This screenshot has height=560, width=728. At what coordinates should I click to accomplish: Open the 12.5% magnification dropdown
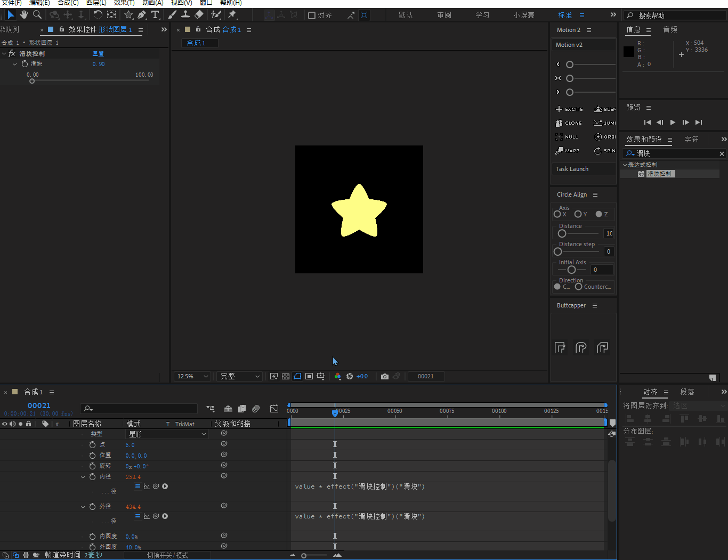pyautogui.click(x=192, y=376)
